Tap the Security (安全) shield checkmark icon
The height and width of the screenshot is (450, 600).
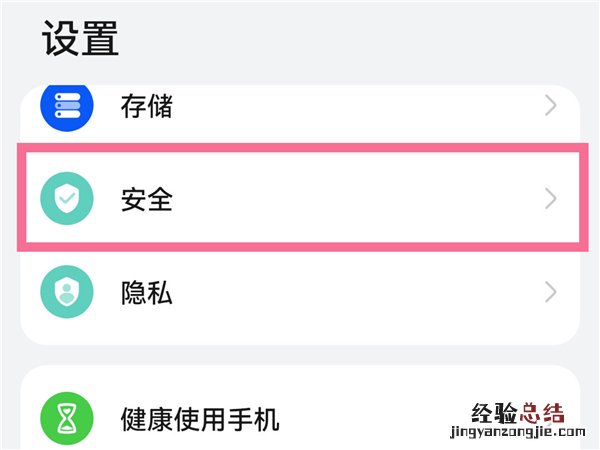pyautogui.click(x=66, y=199)
